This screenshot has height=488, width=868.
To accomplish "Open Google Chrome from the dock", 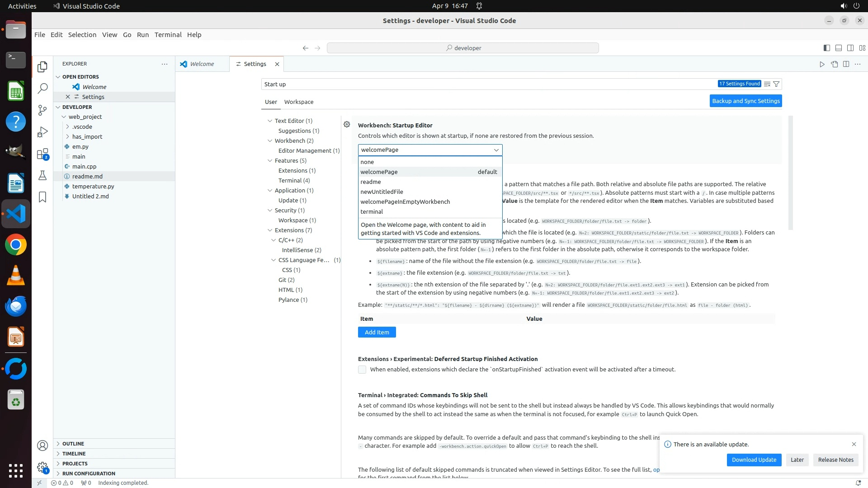I will (x=16, y=245).
